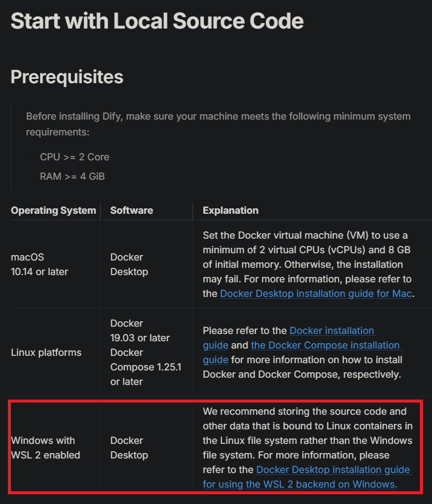Click the Set the Docker virtual machine paragraph
Screen dimensions: 432x504
308,264
